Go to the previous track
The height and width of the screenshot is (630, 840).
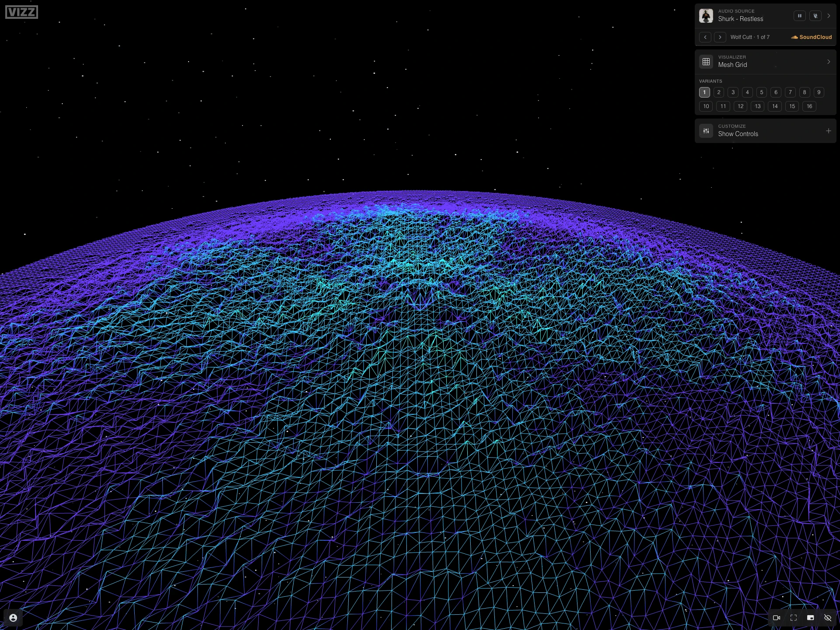tap(705, 37)
